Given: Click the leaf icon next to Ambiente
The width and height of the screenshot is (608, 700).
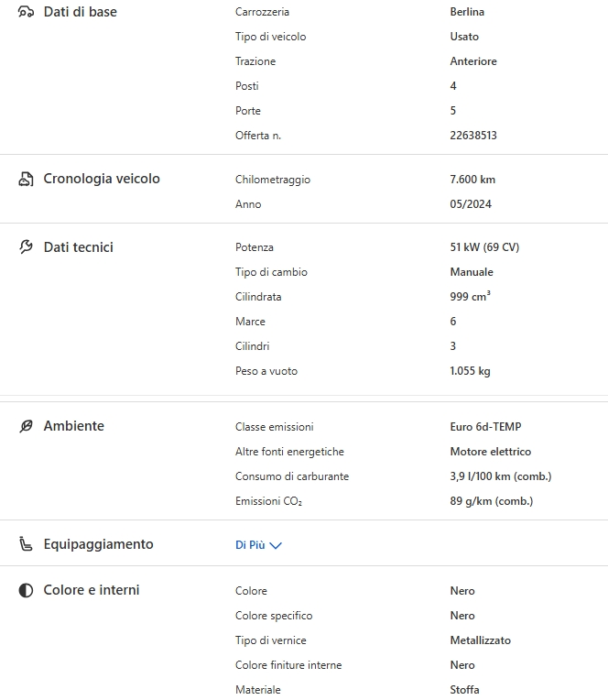Looking at the screenshot, I should click(26, 426).
